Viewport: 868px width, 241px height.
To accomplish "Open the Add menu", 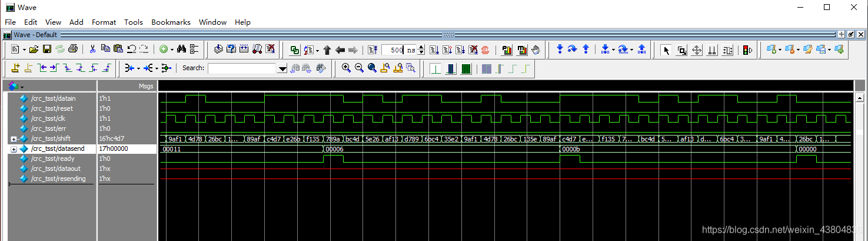I will [x=77, y=22].
